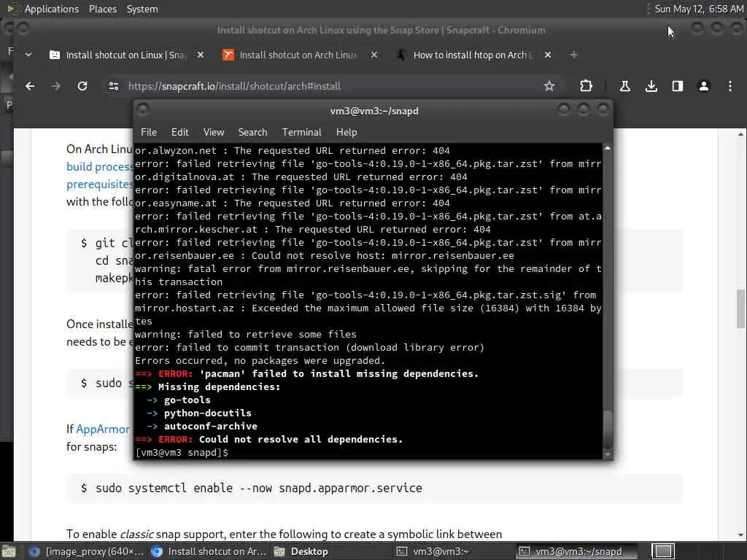Open the Extensions puzzle icon
Image resolution: width=747 pixels, height=560 pixels.
click(586, 86)
